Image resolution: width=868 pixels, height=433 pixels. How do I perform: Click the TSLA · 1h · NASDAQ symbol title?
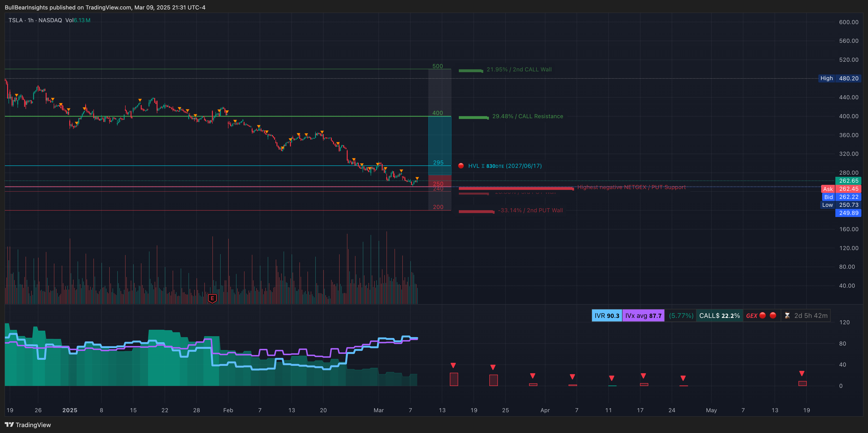tap(35, 20)
